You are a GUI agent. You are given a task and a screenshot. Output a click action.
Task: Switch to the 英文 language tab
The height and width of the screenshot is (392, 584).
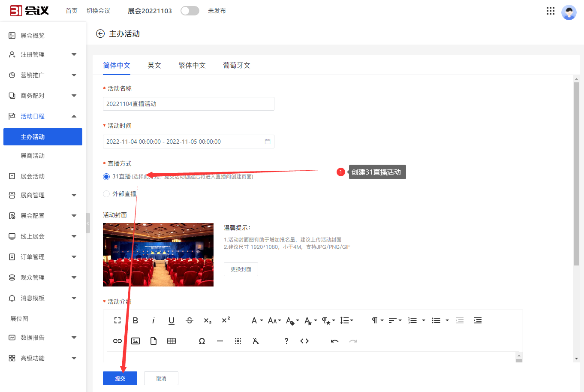click(x=154, y=65)
